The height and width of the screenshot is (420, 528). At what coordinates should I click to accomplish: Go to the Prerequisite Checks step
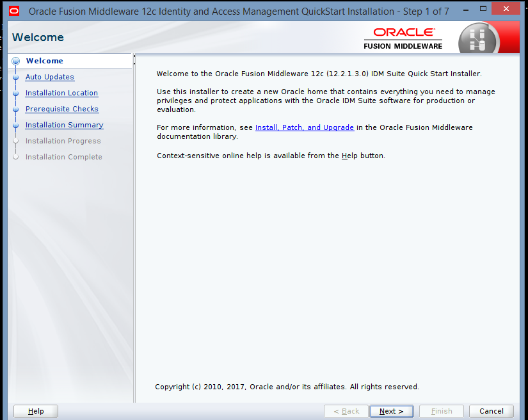tap(62, 109)
